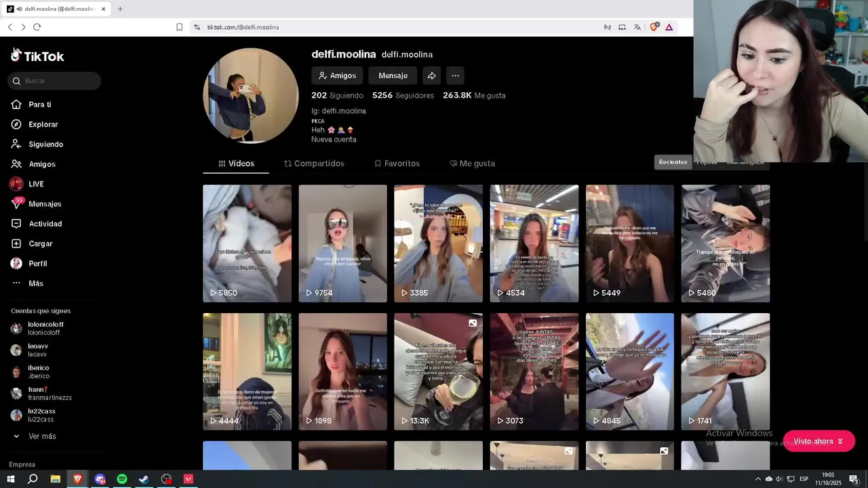Image resolution: width=868 pixels, height=488 pixels.
Task: Click the Visto ahora button
Action: tap(818, 441)
